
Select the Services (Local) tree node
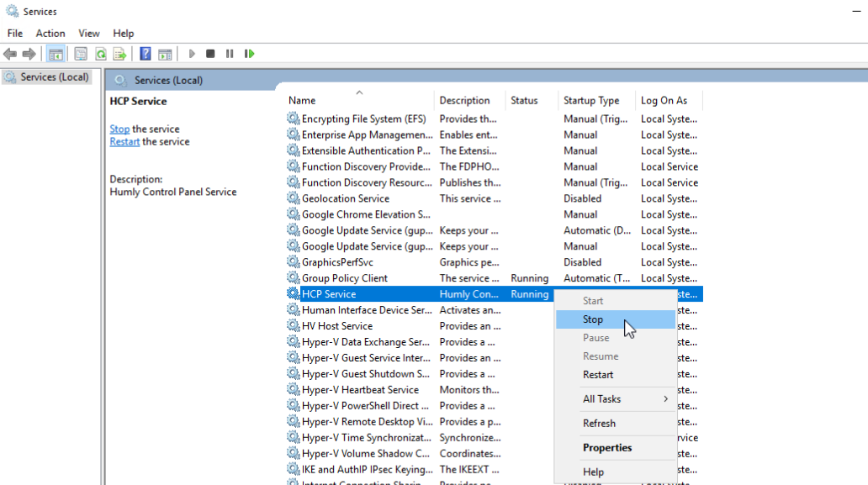click(x=48, y=75)
